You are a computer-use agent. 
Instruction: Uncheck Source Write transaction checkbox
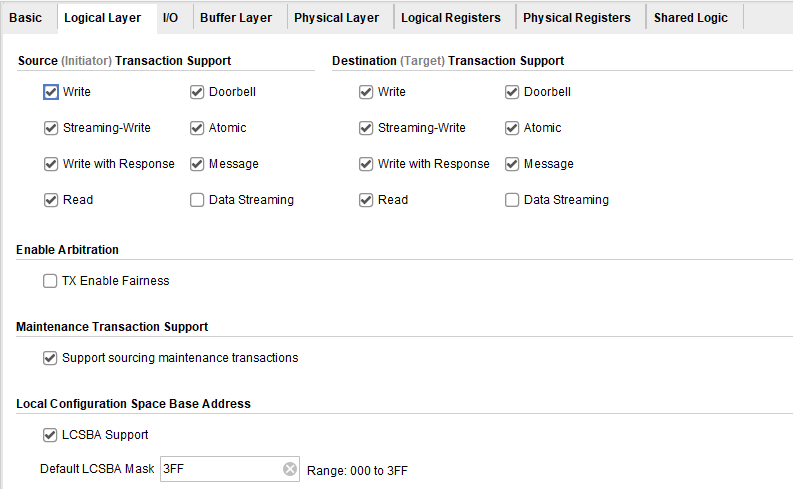tap(51, 92)
